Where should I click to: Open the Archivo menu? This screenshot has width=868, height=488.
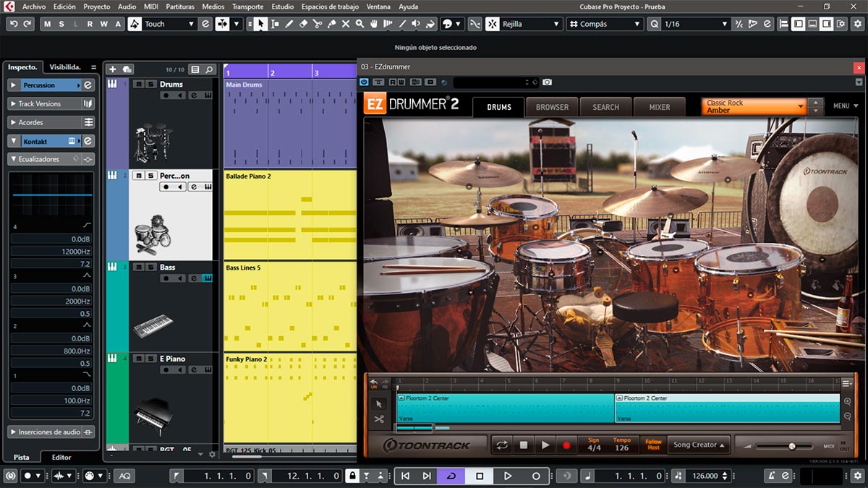click(x=34, y=7)
